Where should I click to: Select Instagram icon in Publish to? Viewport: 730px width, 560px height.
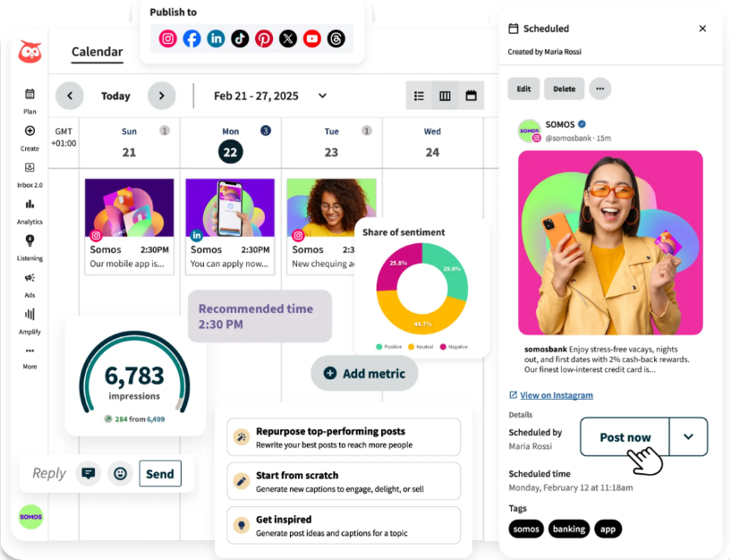tap(168, 38)
